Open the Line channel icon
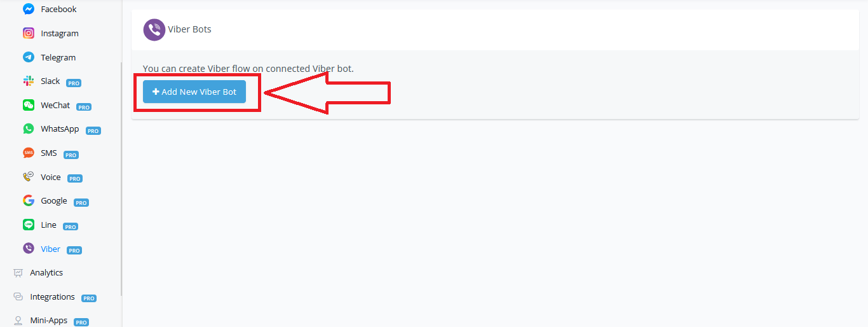This screenshot has width=868, height=327. pos(29,225)
